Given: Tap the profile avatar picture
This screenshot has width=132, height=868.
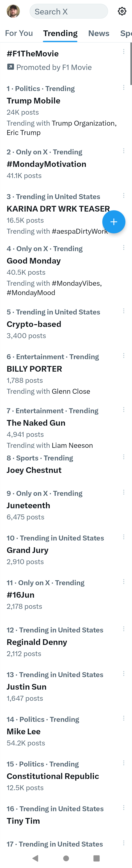Looking at the screenshot, I should click(13, 11).
